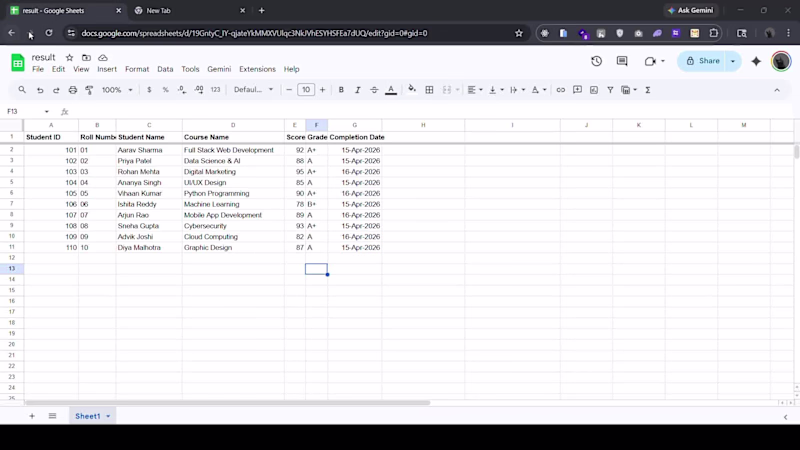Print the spreadsheet
800x450 pixels.
[73, 90]
